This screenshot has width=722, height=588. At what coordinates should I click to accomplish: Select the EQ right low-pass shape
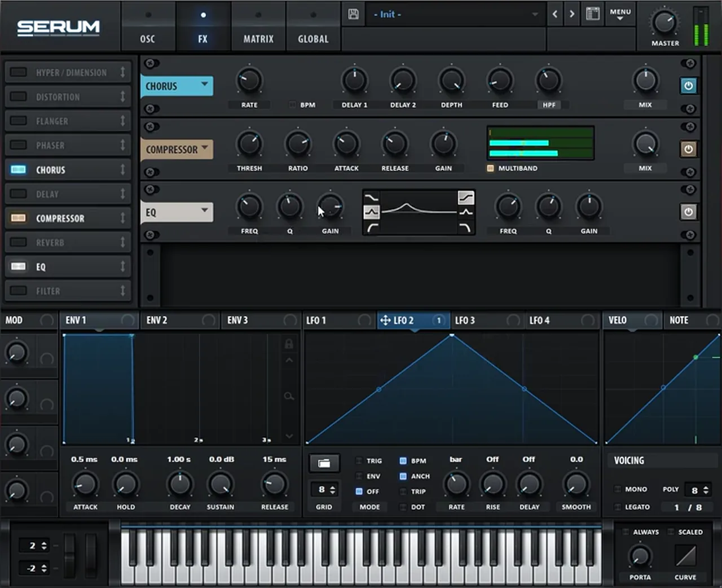coord(466,227)
